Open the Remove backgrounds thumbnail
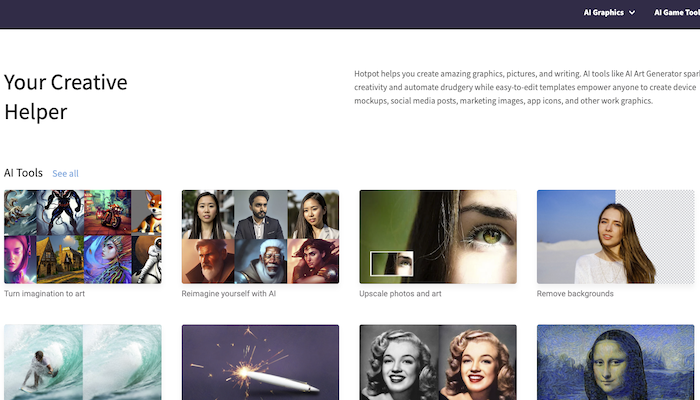This screenshot has height=400, width=700. [616, 237]
